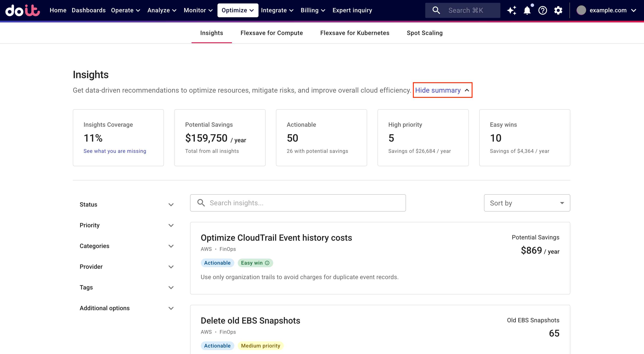Click the 'AWS · FinOps' text under CloudTrail insight

click(218, 249)
